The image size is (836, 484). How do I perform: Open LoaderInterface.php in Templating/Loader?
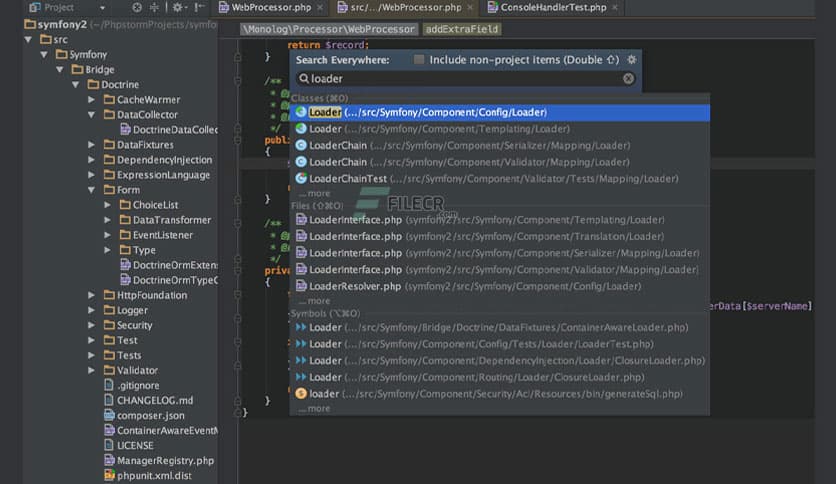pyautogui.click(x=500, y=220)
